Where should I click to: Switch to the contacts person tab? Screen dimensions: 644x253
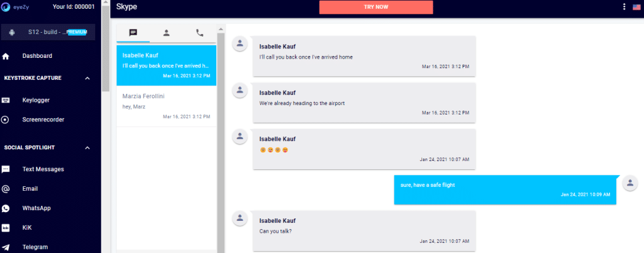pyautogui.click(x=166, y=33)
